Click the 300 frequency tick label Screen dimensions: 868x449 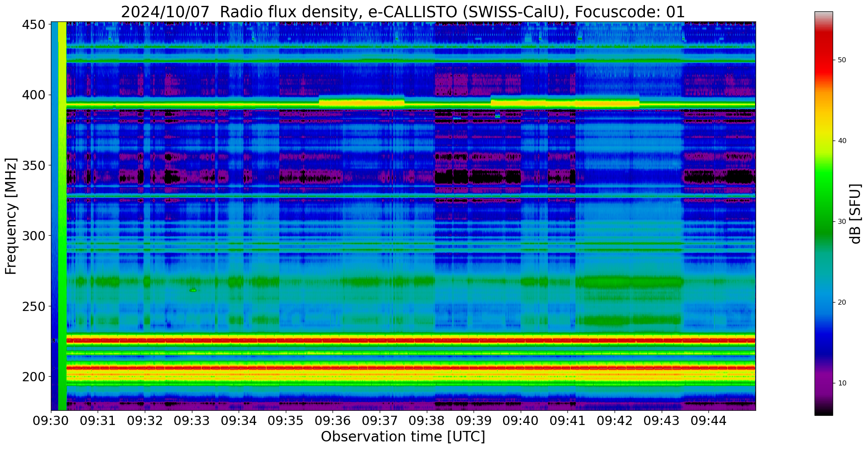click(33, 236)
